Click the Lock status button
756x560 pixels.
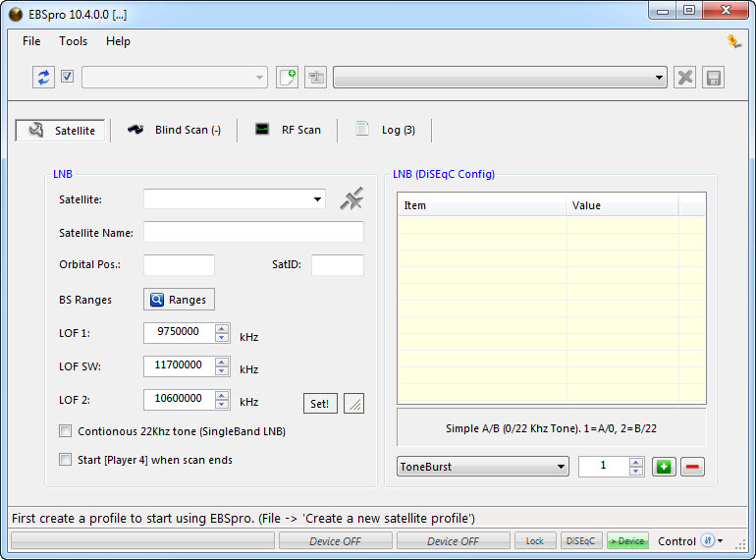[535, 540]
